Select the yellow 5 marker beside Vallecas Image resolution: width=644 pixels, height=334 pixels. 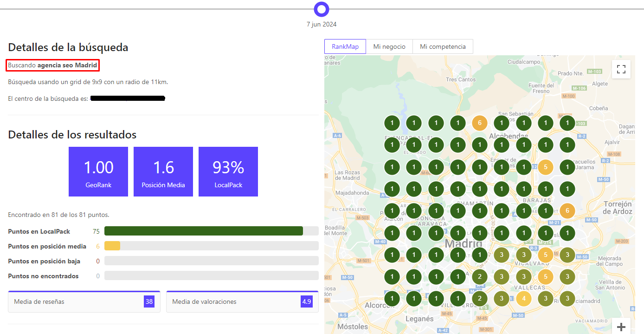coord(546,277)
